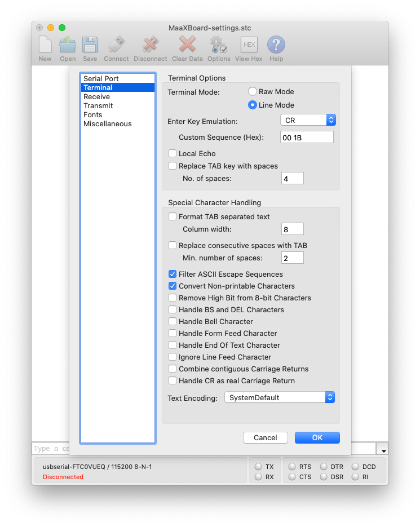The width and height of the screenshot is (420, 527).
Task: Open the Options gear icon
Action: coord(219,45)
